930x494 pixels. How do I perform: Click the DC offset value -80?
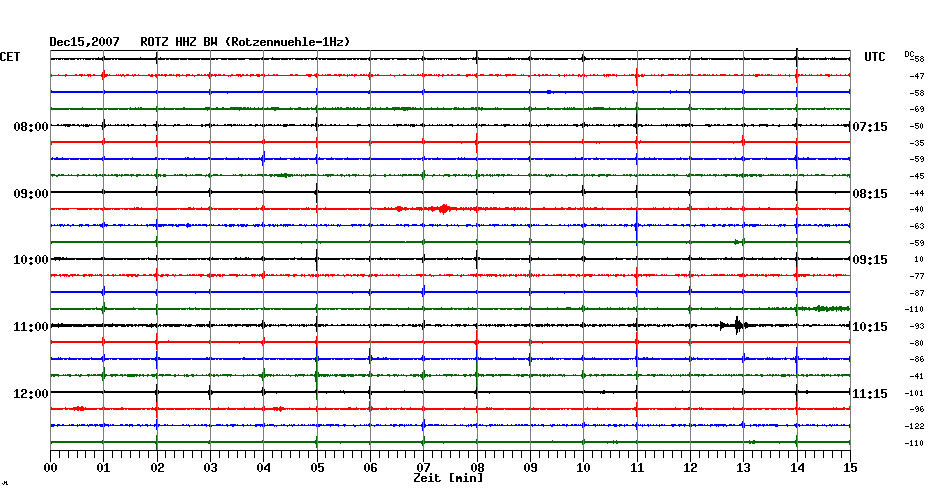point(917,343)
